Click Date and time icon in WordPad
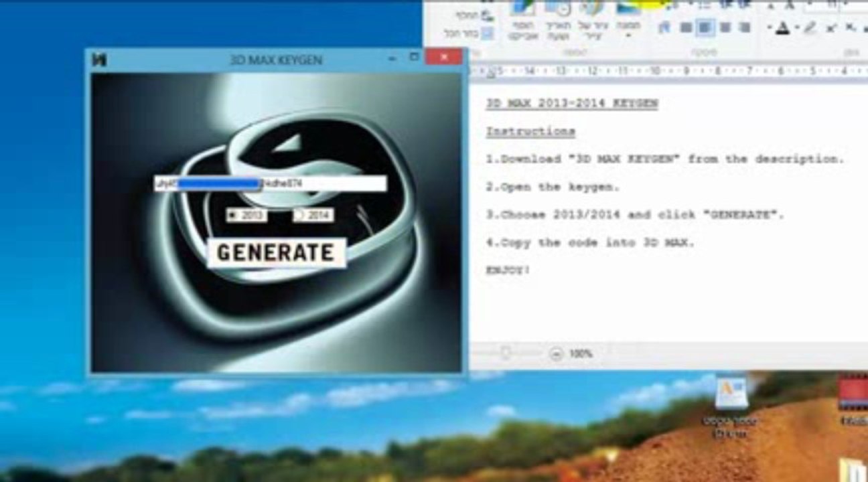 [x=558, y=8]
